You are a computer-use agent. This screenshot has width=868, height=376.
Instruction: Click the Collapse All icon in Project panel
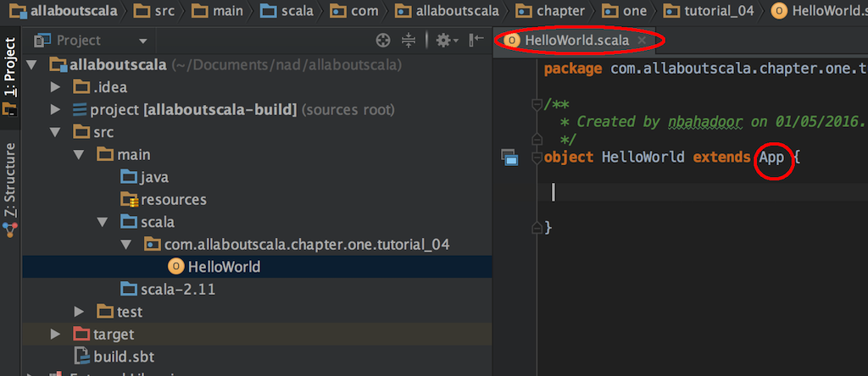click(x=408, y=40)
